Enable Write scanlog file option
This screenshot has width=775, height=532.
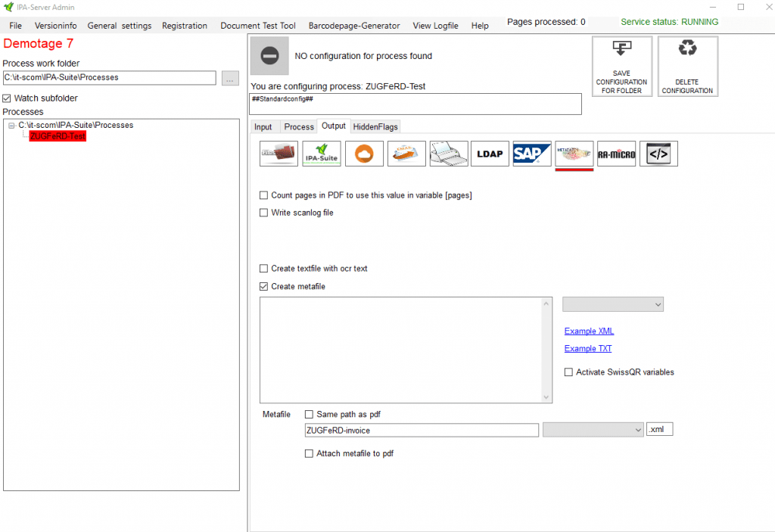point(264,213)
